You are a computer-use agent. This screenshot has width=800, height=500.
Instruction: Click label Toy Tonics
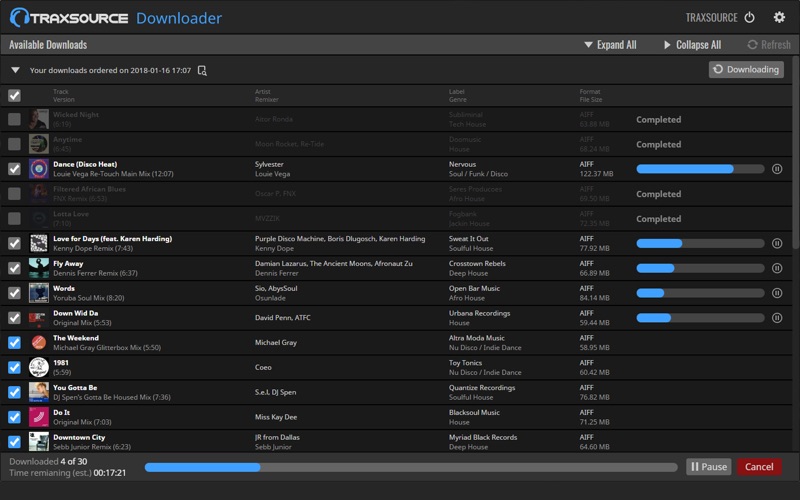click(x=465, y=363)
